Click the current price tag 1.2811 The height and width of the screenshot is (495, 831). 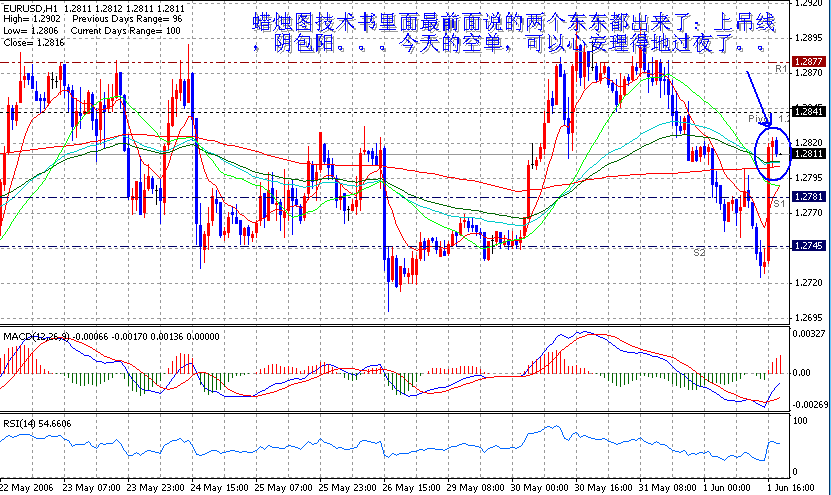click(808, 154)
